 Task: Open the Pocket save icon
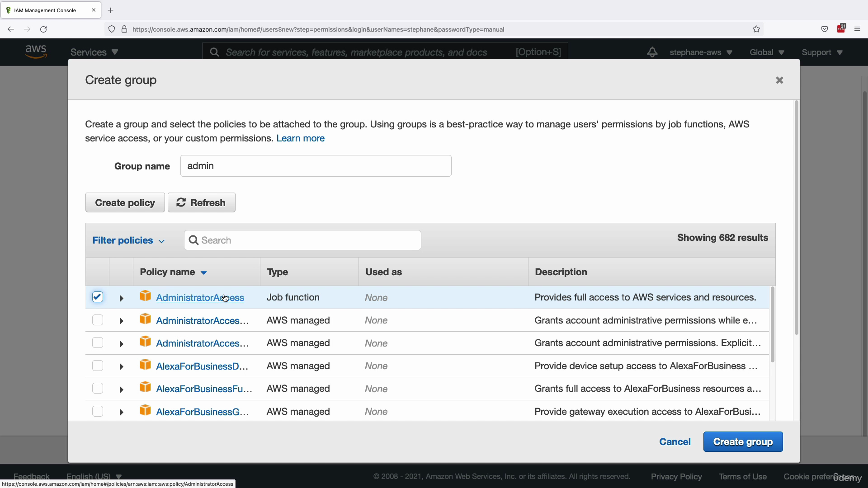pyautogui.click(x=825, y=29)
